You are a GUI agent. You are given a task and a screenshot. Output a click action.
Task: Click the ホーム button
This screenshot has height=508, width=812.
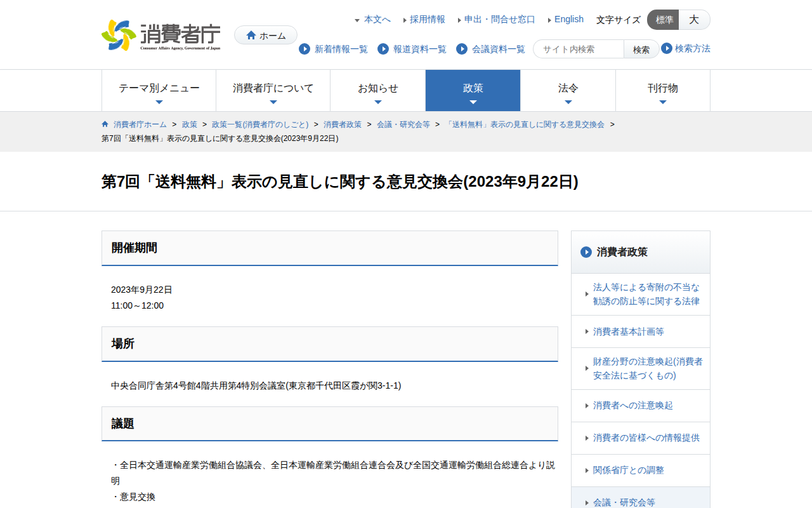pyautogui.click(x=266, y=36)
